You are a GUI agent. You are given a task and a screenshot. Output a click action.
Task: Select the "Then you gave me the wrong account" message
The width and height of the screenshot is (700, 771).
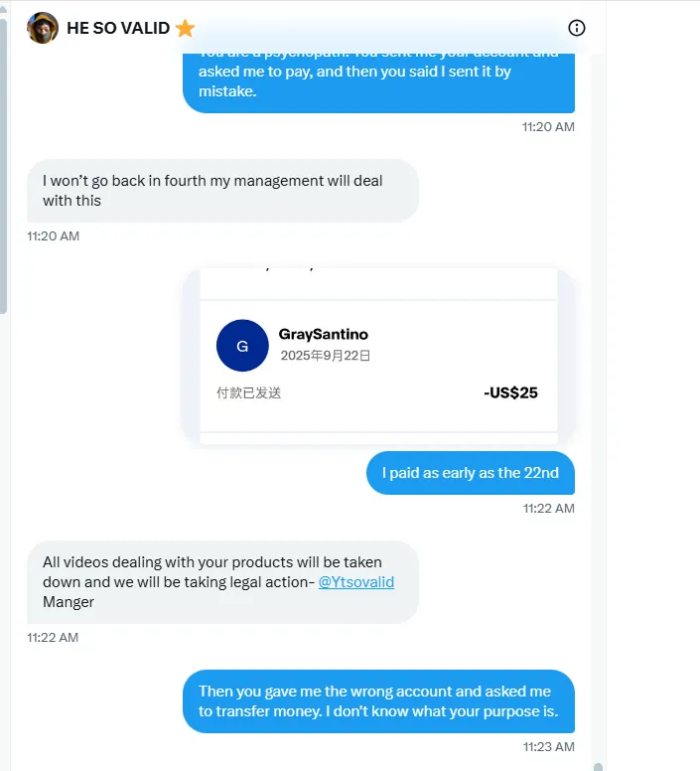click(378, 700)
